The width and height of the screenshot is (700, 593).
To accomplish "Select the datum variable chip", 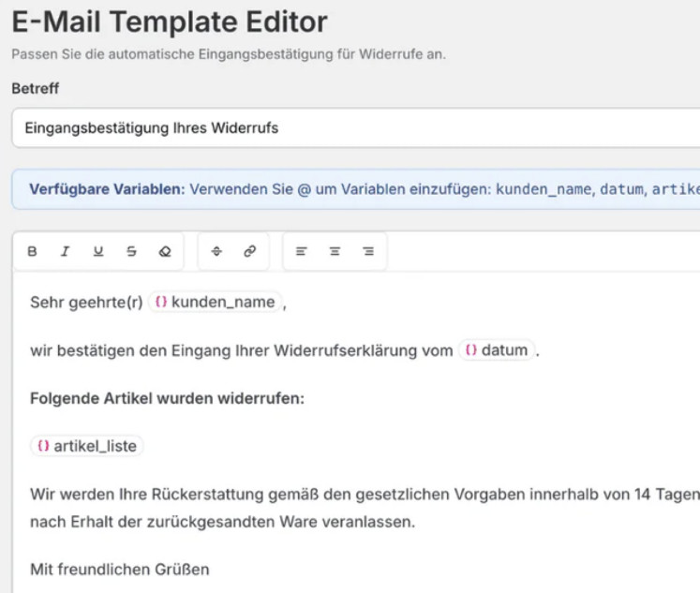I will (497, 350).
